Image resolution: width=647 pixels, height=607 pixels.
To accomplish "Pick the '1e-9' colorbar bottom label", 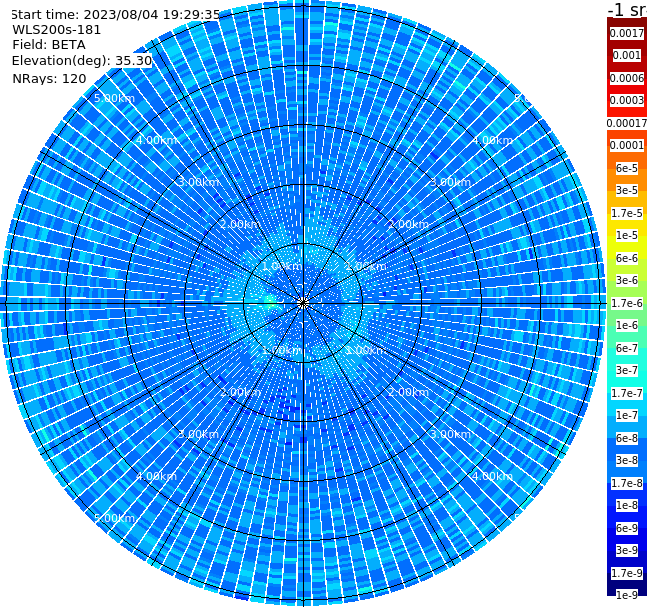I will (627, 595).
